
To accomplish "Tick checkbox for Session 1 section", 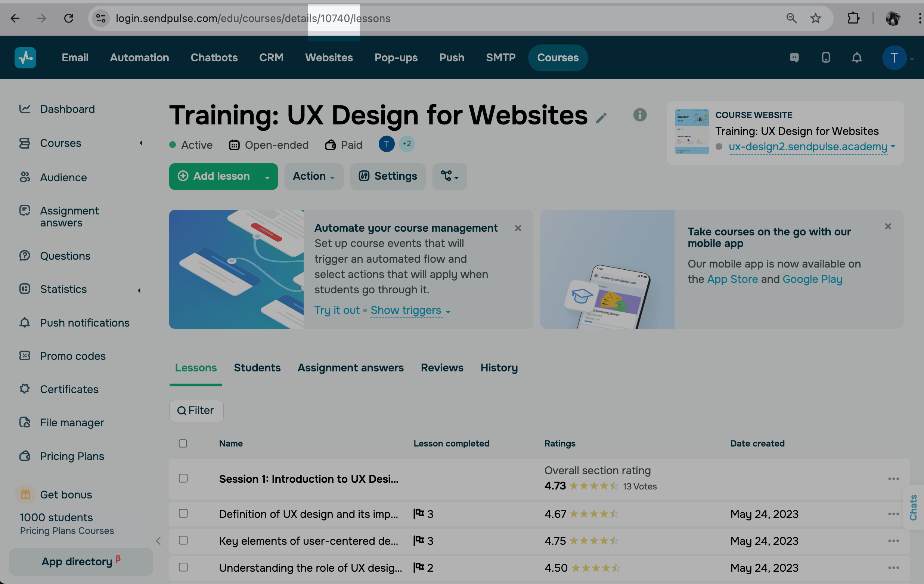I will click(x=183, y=478).
